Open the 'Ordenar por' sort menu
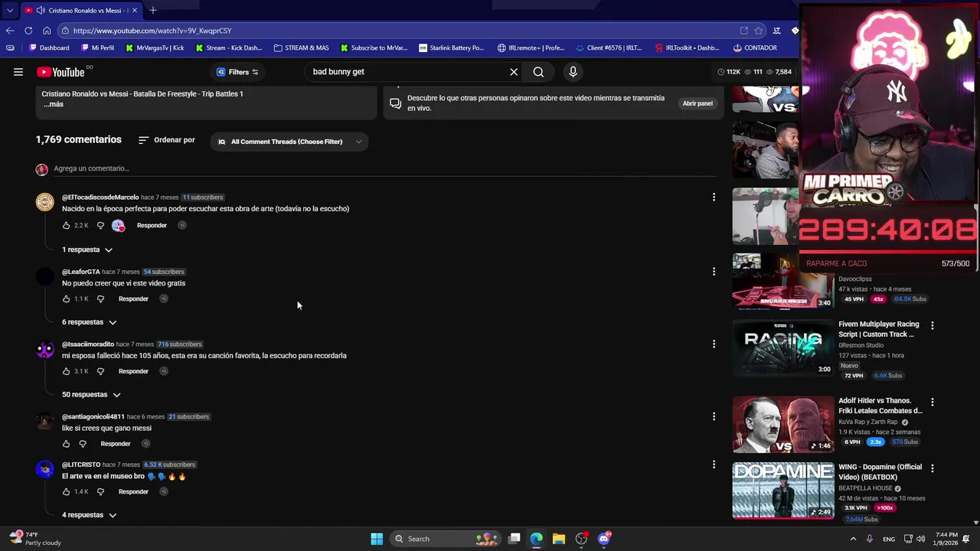The width and height of the screenshot is (980, 551). pos(167,140)
